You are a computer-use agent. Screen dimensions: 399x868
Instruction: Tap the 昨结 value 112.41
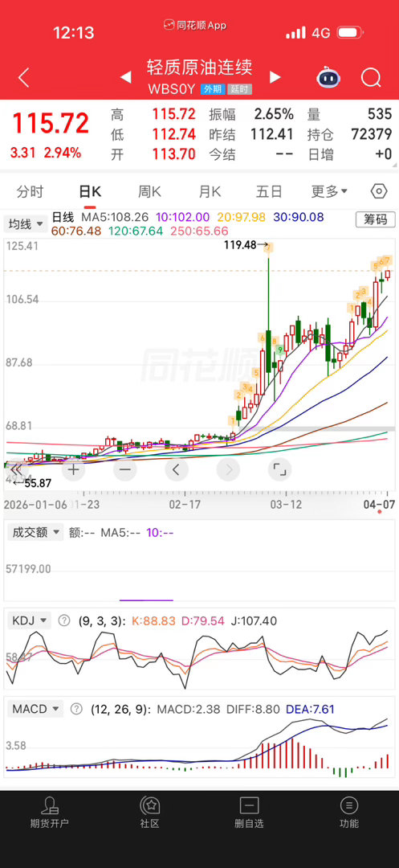tap(271, 134)
